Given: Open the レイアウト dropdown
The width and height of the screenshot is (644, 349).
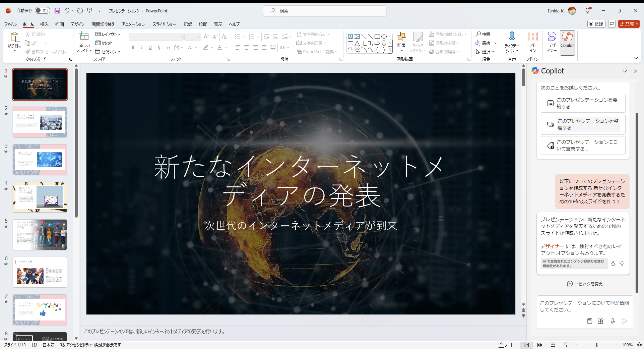Looking at the screenshot, I should click(108, 34).
